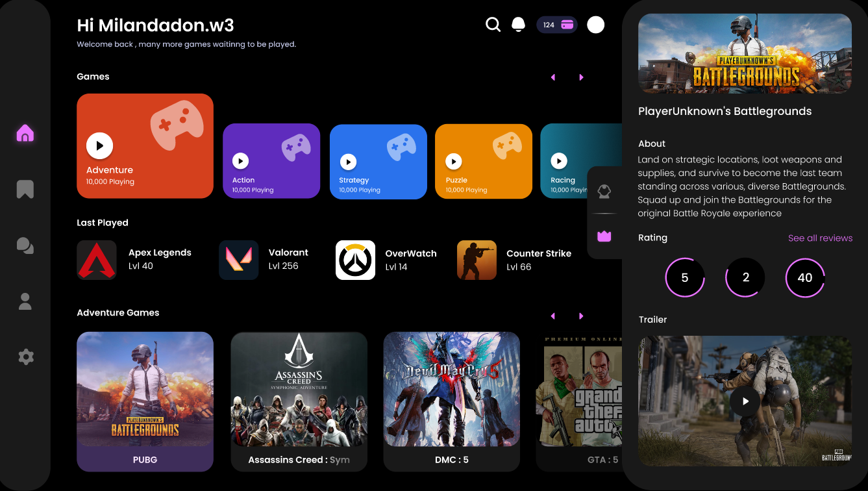The width and height of the screenshot is (868, 491).
Task: Open the chat bubbles icon in sidebar
Action: (25, 245)
